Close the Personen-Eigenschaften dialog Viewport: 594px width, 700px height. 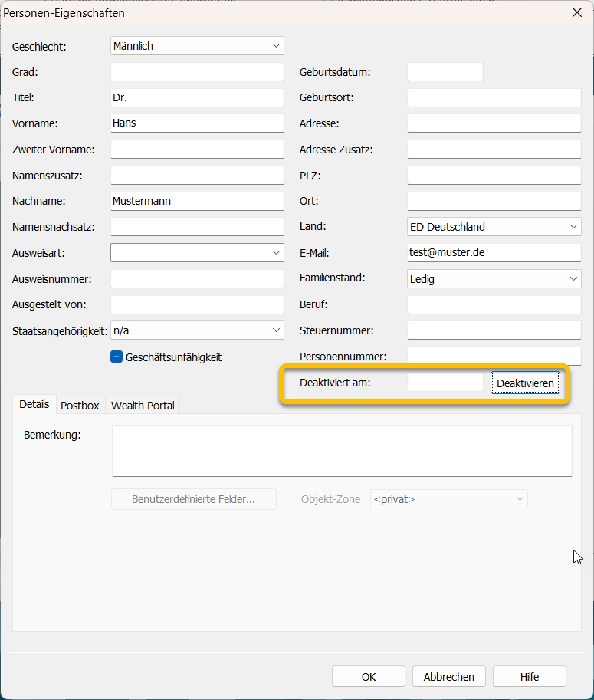(576, 12)
